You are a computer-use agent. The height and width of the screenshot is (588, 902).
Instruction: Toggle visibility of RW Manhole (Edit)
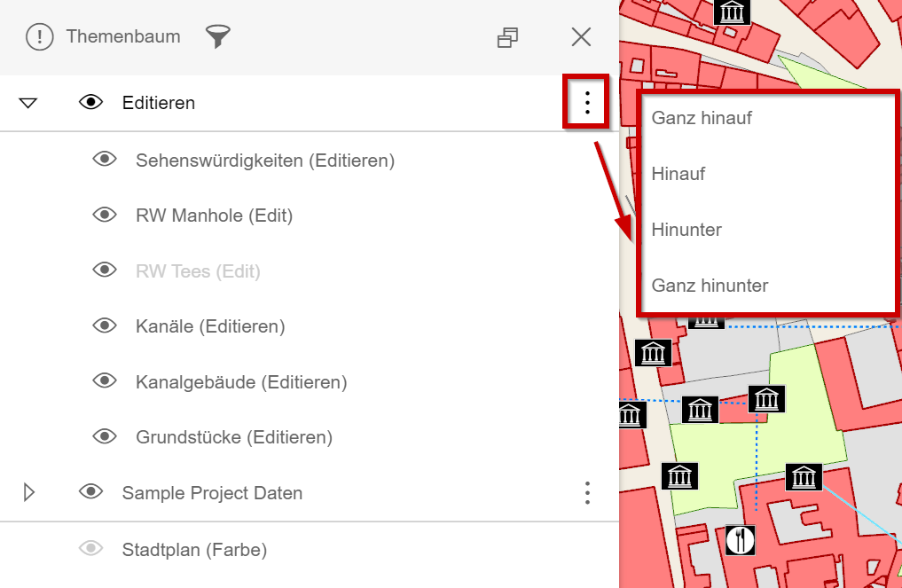pyautogui.click(x=104, y=215)
